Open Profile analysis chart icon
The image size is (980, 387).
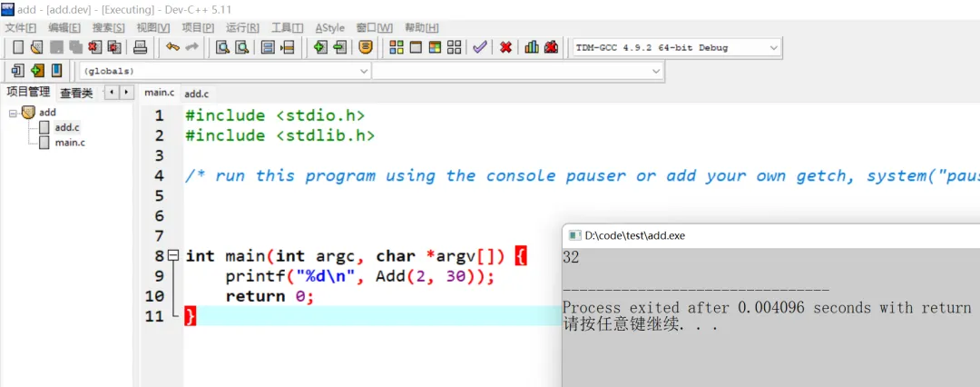click(532, 47)
